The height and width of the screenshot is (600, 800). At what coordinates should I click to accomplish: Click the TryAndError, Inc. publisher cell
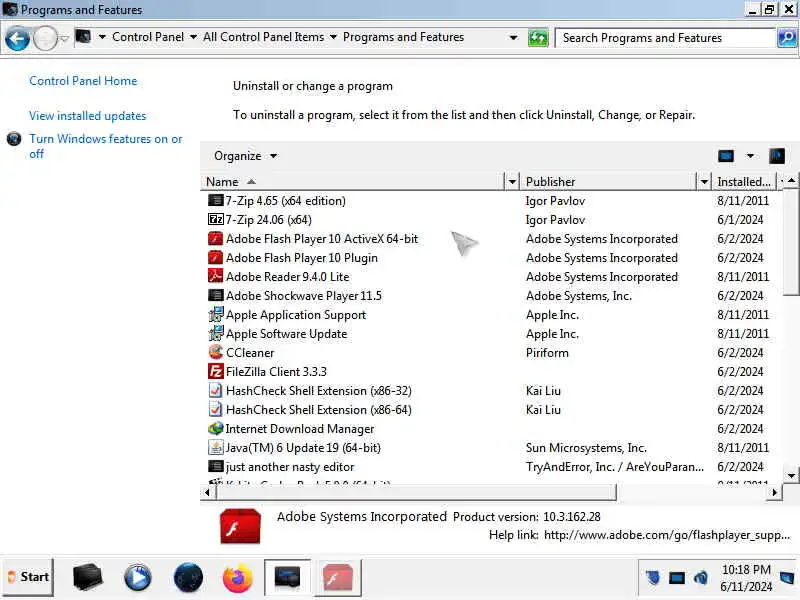tap(615, 467)
